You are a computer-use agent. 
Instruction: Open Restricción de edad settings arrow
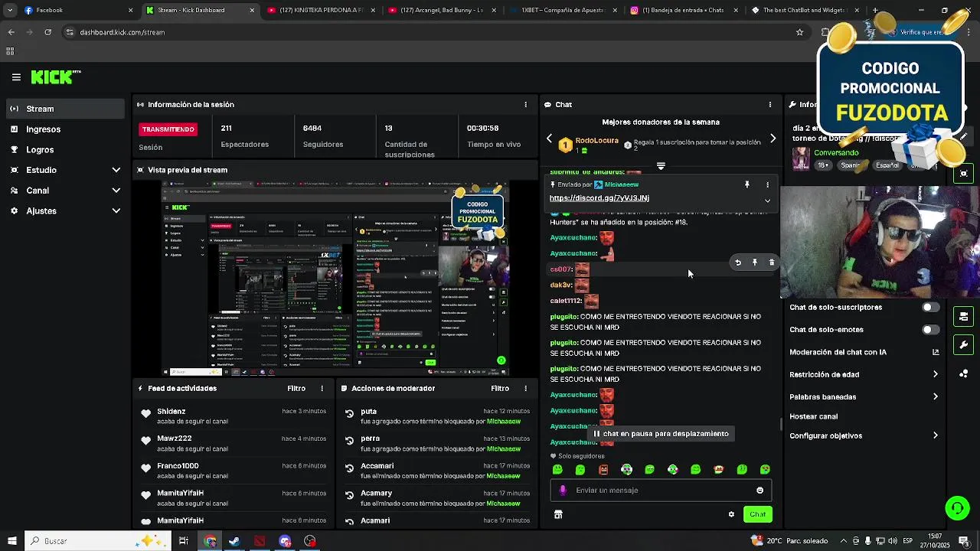[x=936, y=374]
